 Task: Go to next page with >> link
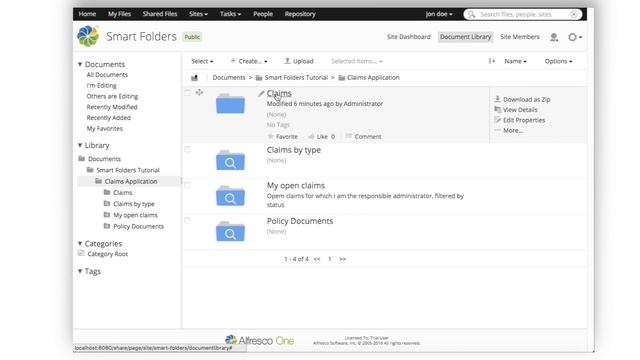(x=343, y=259)
